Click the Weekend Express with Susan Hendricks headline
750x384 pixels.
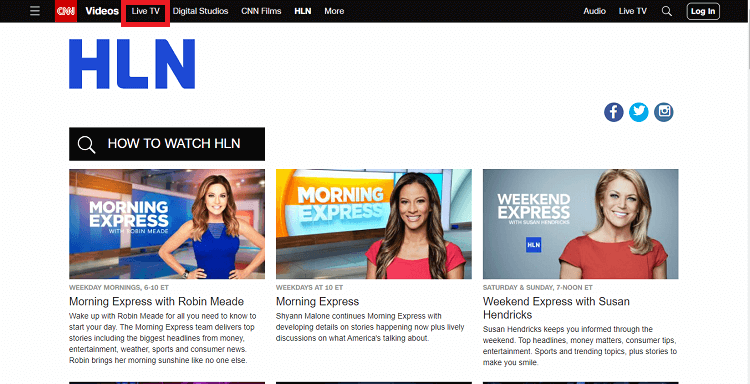[x=556, y=308]
